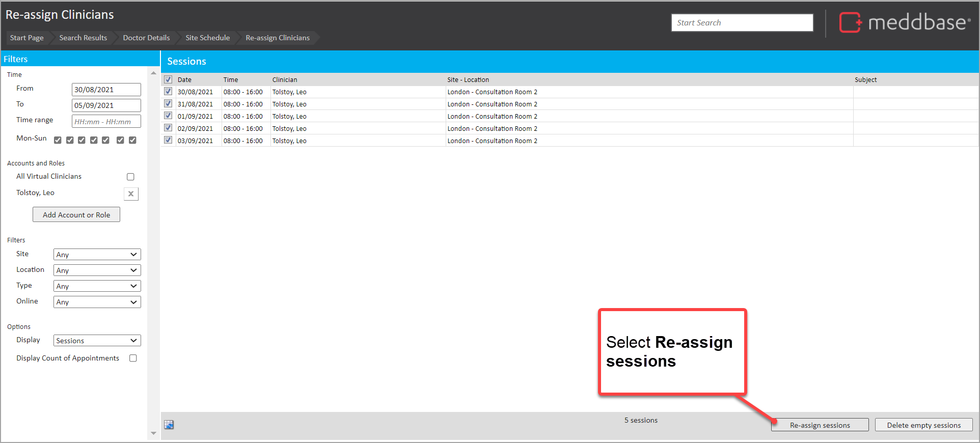Viewport: 980px width, 443px height.
Task: Click Add Account or Role button
Action: pos(76,215)
